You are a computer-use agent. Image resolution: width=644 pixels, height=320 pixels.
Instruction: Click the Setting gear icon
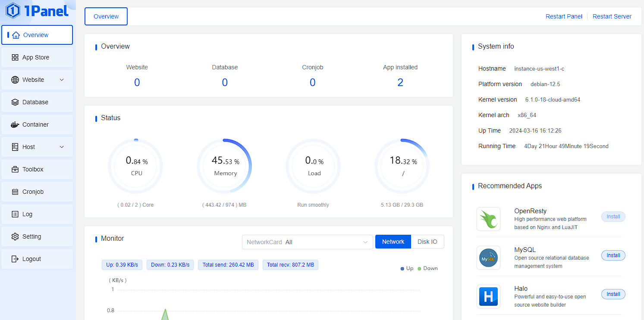point(15,236)
